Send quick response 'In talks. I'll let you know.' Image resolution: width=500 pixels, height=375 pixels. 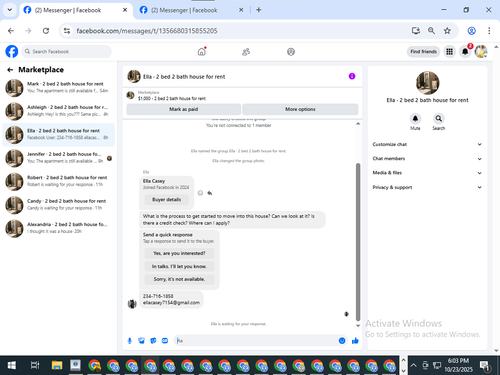179,266
